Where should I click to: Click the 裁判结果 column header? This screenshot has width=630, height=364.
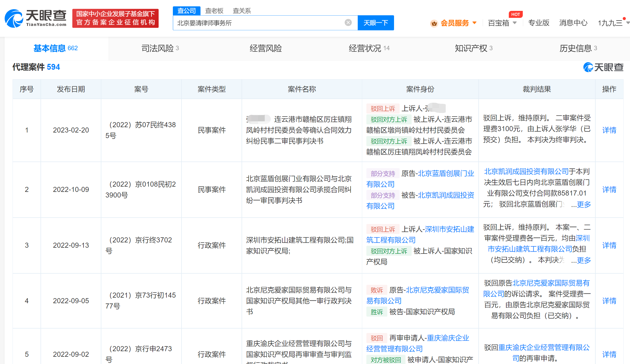(x=537, y=89)
